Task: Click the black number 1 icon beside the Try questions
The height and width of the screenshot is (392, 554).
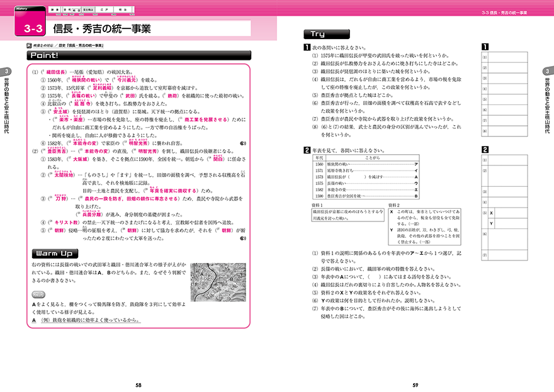Action: [307, 47]
